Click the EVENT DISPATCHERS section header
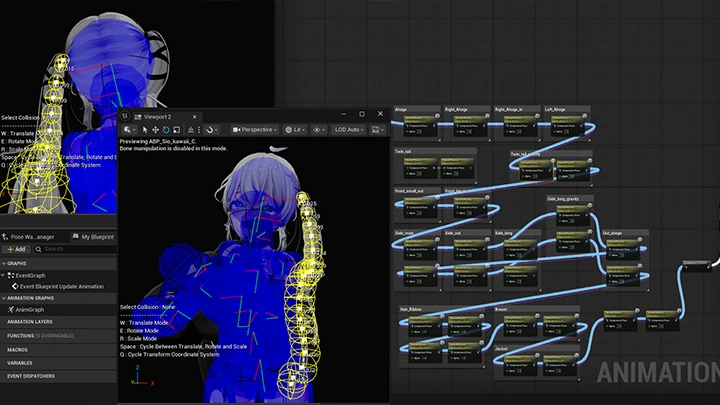This screenshot has height=405, width=720. point(58,376)
